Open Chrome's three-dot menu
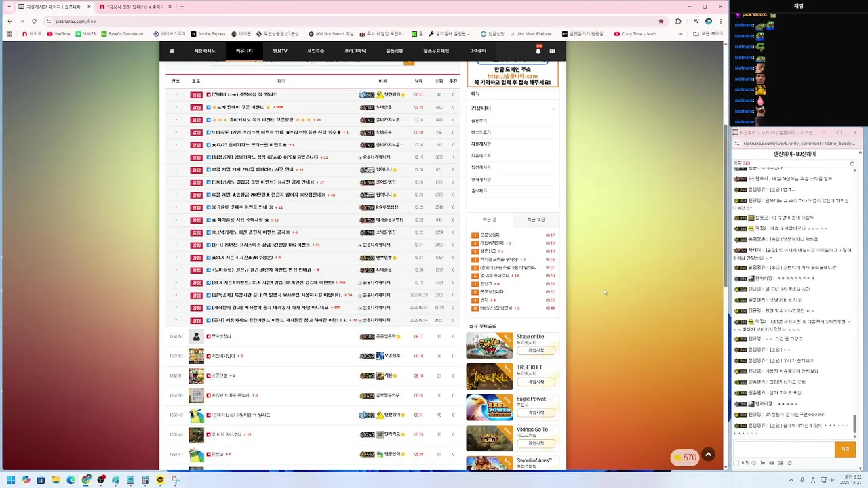Viewport: 868px width, 488px height. [x=721, y=21]
